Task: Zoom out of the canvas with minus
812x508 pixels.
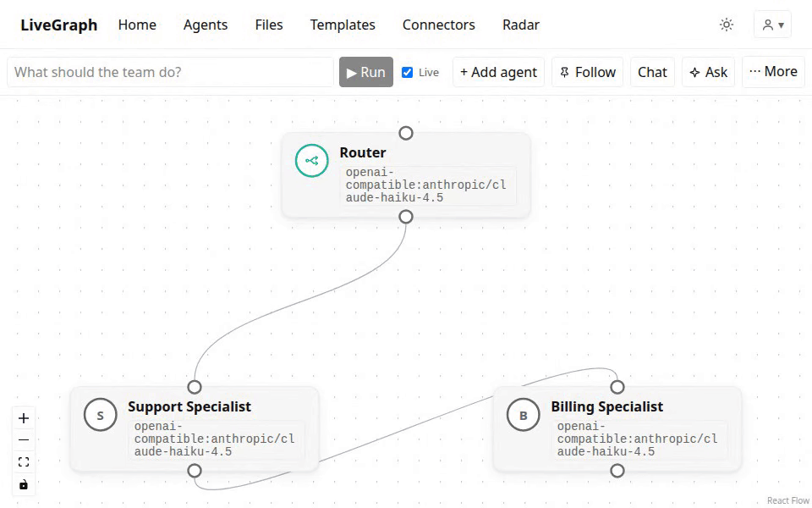Action: tap(24, 440)
